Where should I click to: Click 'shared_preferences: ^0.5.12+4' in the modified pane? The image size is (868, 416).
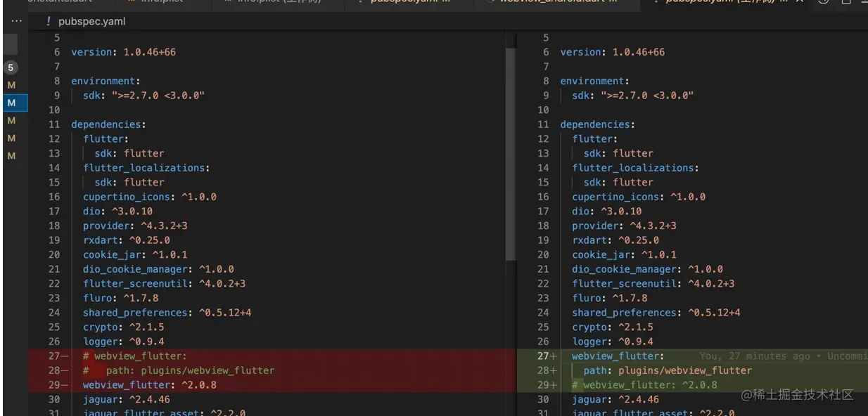click(x=656, y=313)
